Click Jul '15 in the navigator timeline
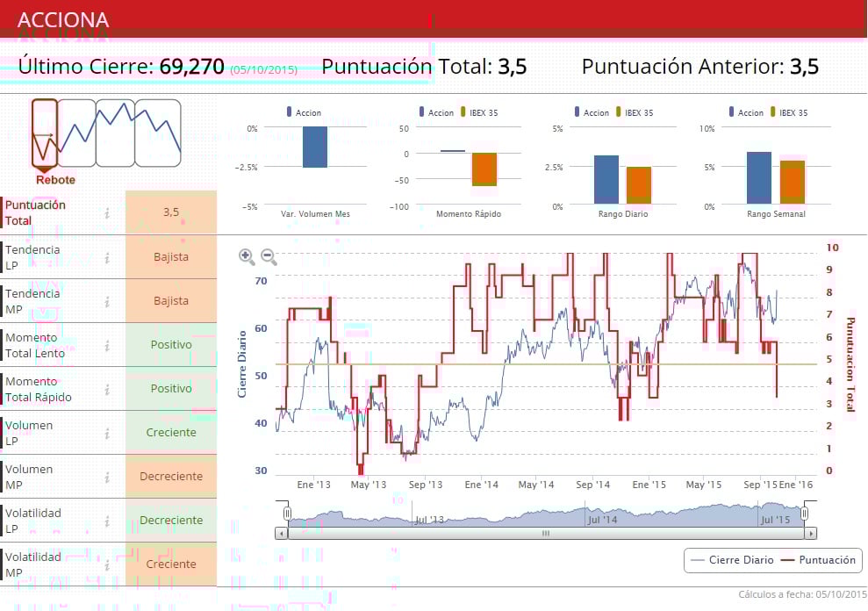 click(775, 520)
